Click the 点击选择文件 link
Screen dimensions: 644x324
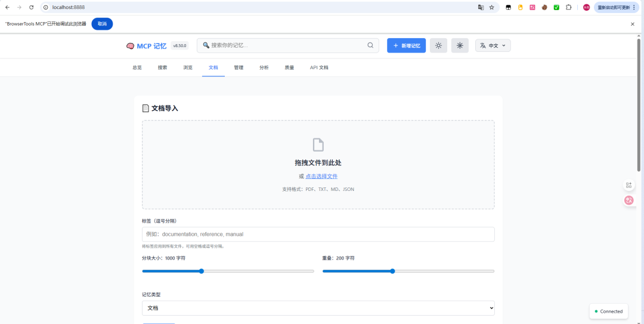[x=321, y=176]
